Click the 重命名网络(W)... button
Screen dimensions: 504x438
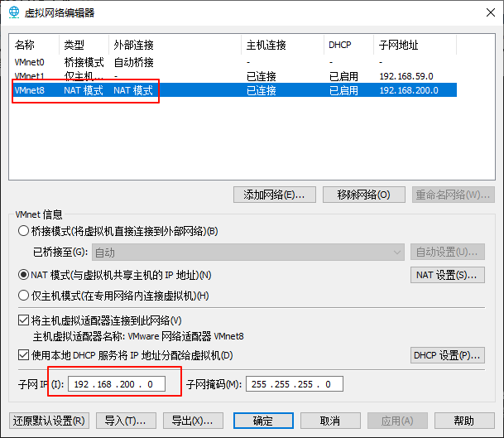[x=454, y=195]
